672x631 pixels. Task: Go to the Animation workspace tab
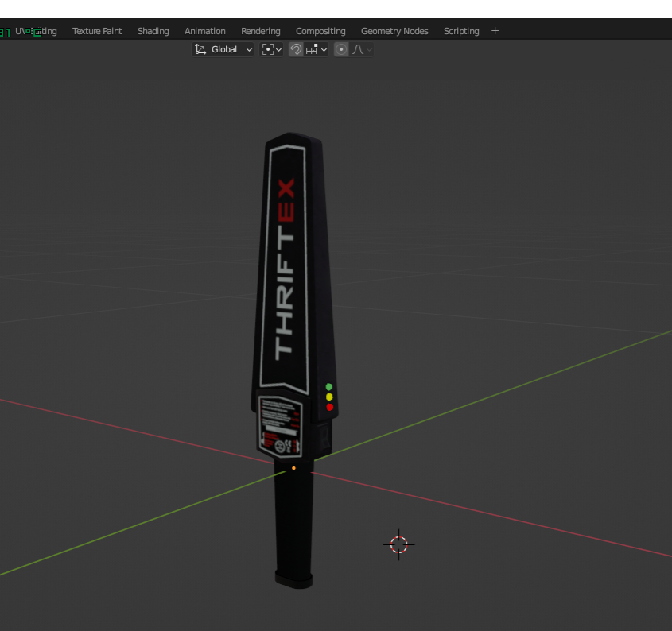(205, 31)
